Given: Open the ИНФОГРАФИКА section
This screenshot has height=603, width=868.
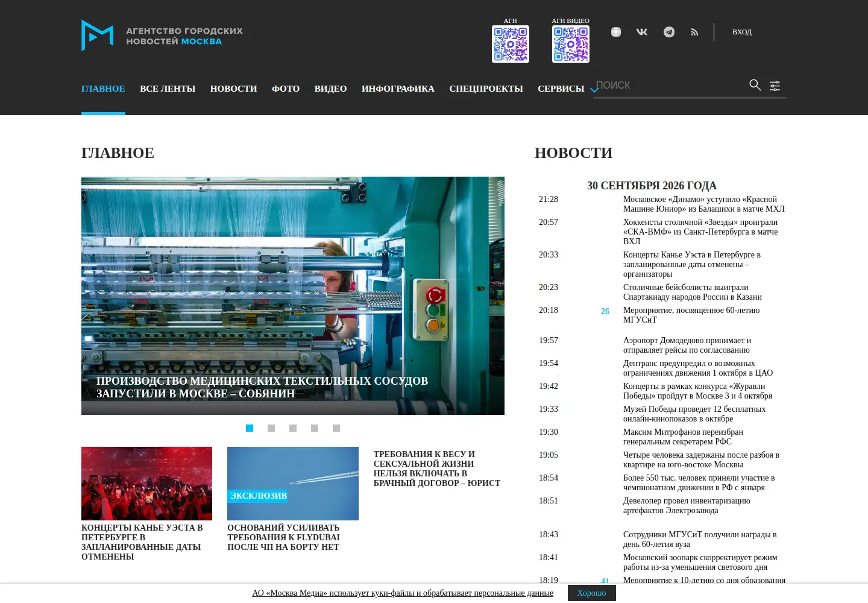Looking at the screenshot, I should point(398,89).
